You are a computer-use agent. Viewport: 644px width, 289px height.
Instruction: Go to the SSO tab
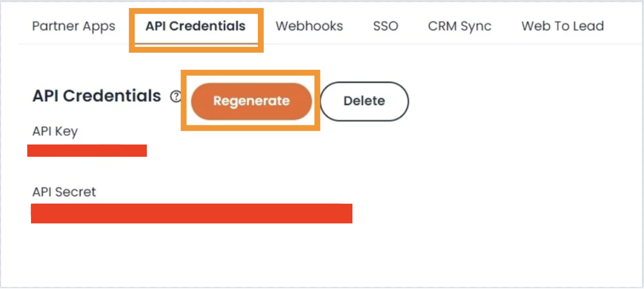tap(386, 26)
